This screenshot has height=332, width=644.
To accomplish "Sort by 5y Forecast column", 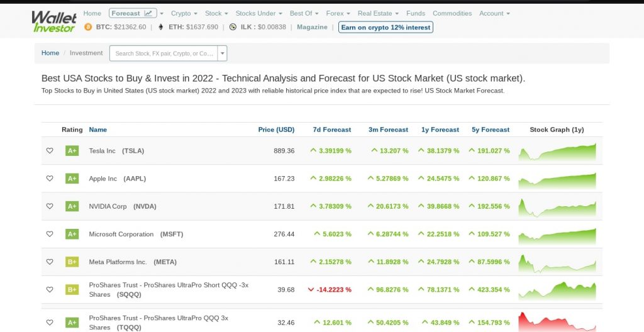I will click(x=491, y=130).
